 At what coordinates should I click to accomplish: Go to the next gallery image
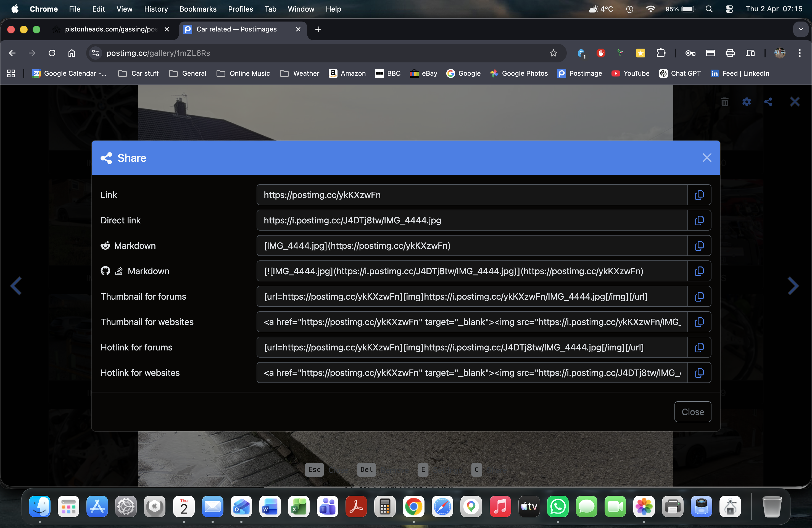tap(793, 286)
